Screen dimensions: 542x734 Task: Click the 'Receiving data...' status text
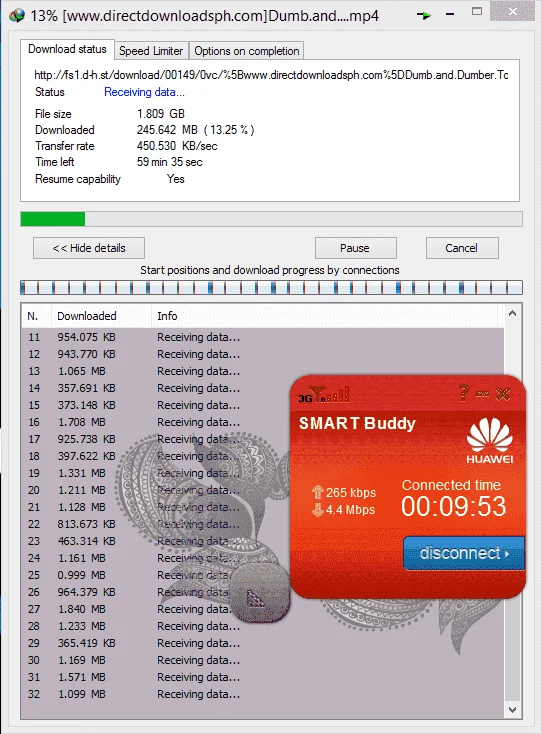[144, 92]
